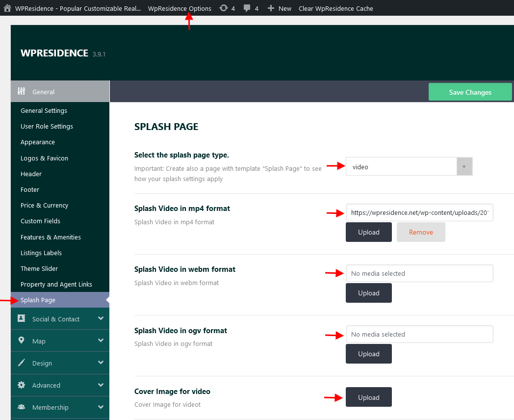Upload the webm splash video
Viewport: 514px width, 420px height.
368,293
